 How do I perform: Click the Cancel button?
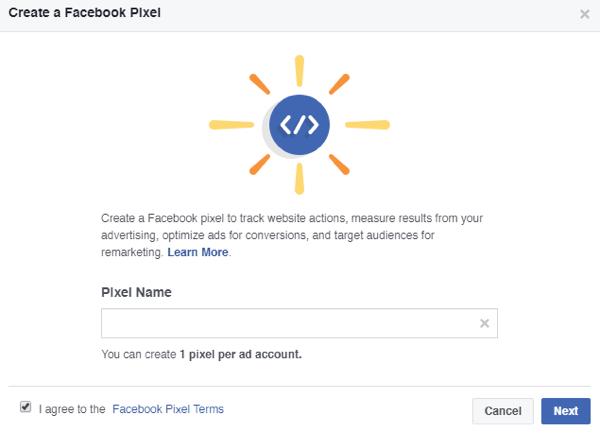(x=503, y=411)
